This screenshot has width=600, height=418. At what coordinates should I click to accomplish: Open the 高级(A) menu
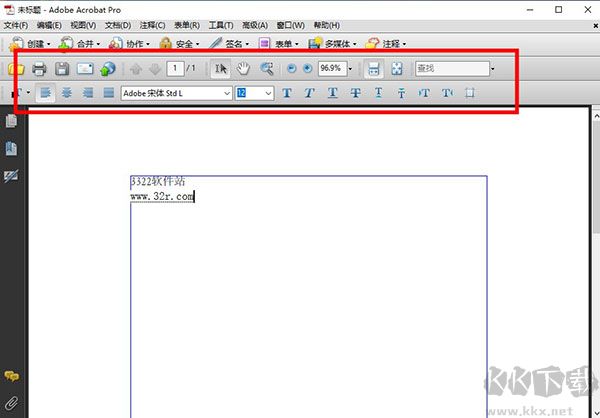(255, 25)
